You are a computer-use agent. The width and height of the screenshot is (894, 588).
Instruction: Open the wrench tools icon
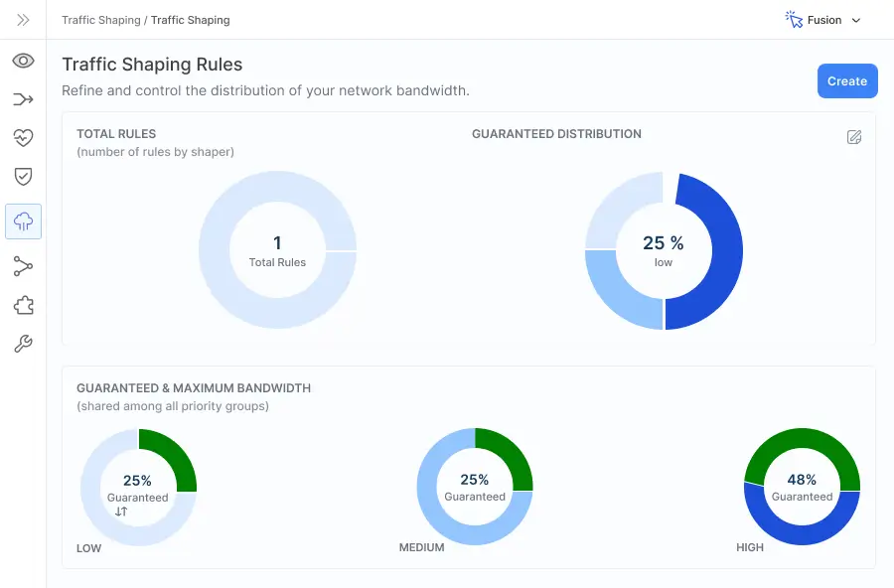tap(23, 345)
